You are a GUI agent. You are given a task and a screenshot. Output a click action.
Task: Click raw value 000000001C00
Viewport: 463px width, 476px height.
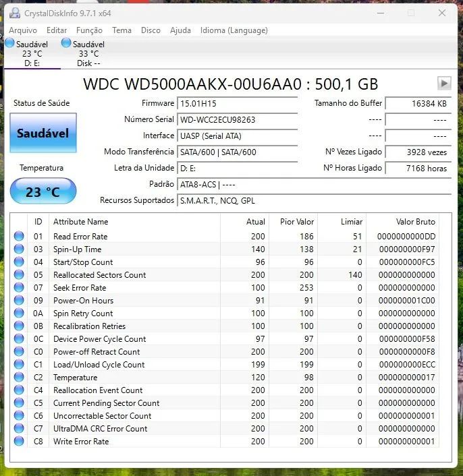(407, 301)
